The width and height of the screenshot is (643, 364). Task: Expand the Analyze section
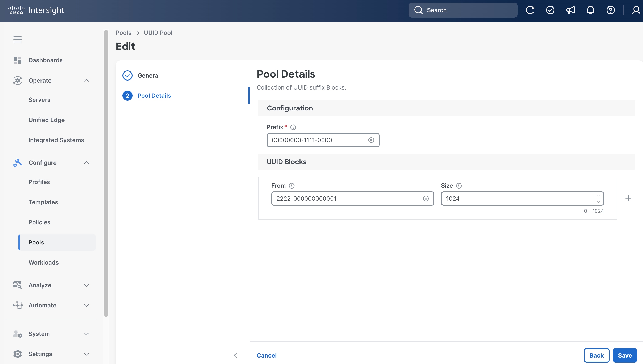pyautogui.click(x=86, y=285)
